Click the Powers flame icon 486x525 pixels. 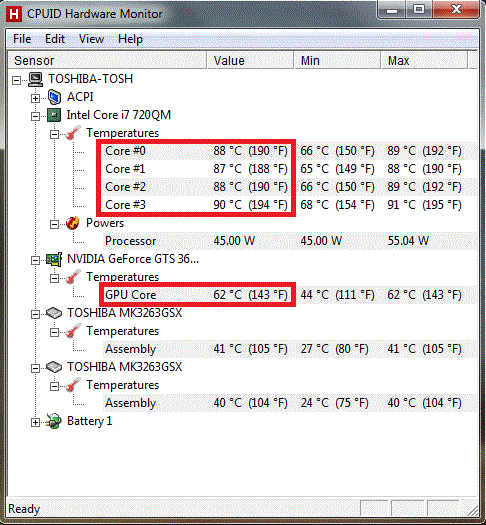click(x=73, y=223)
